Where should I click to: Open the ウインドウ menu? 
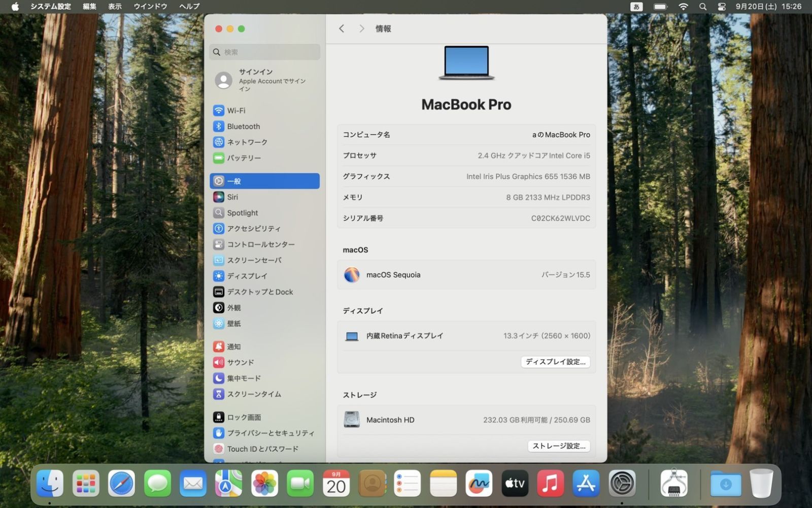point(150,7)
